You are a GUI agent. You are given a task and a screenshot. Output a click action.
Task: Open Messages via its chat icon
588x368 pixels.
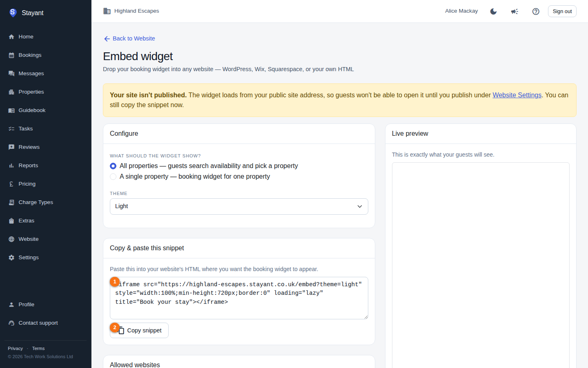pos(11,74)
